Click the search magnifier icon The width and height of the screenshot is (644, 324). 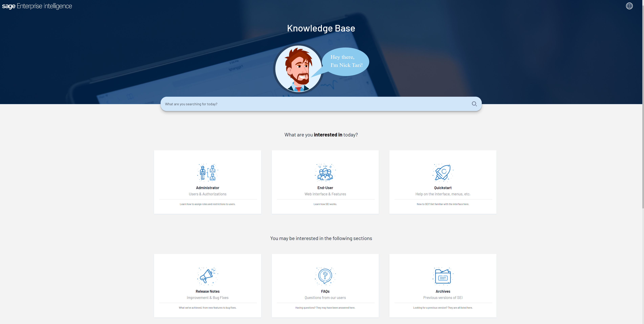[x=474, y=104]
